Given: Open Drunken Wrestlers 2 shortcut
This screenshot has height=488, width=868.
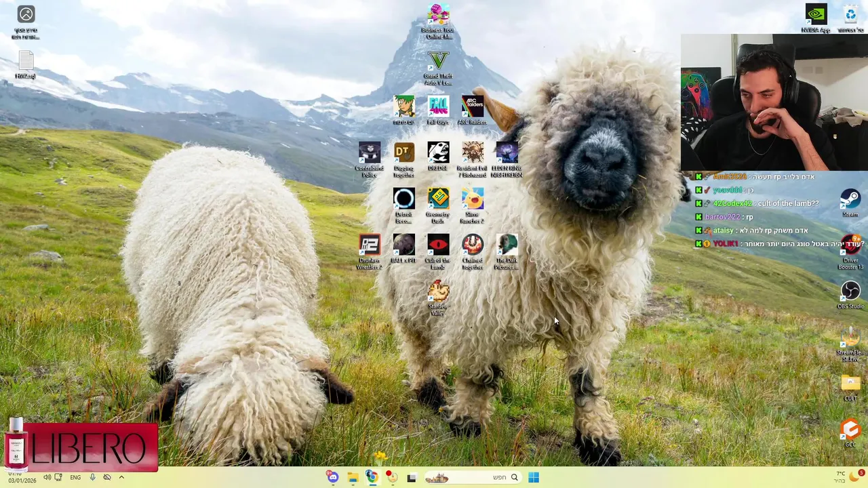Looking at the screenshot, I should [370, 252].
